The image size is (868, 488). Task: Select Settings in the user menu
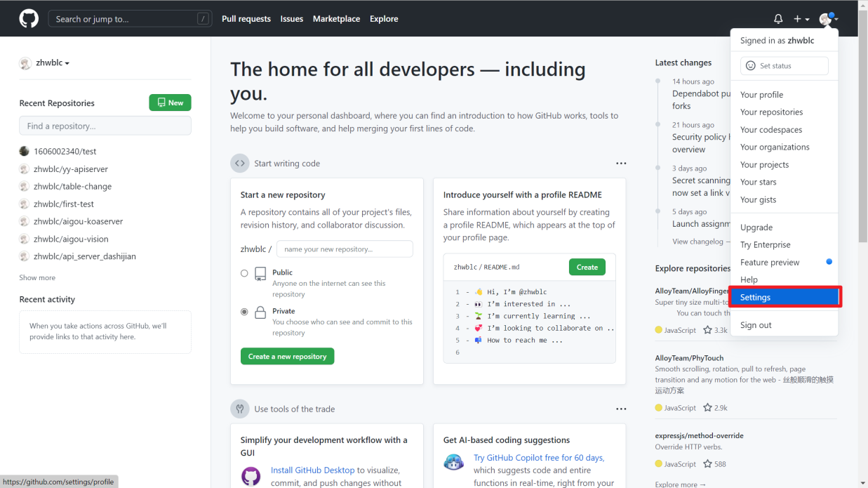pyautogui.click(x=784, y=297)
